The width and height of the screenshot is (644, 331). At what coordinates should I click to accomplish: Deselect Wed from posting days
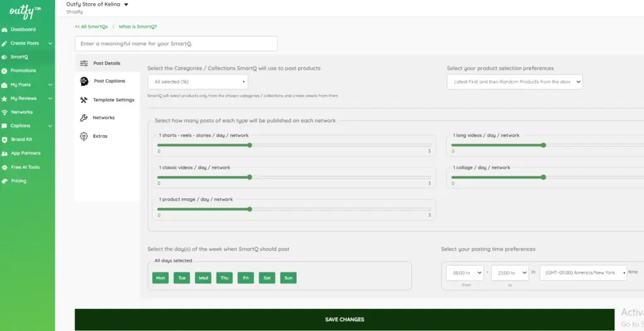point(203,278)
